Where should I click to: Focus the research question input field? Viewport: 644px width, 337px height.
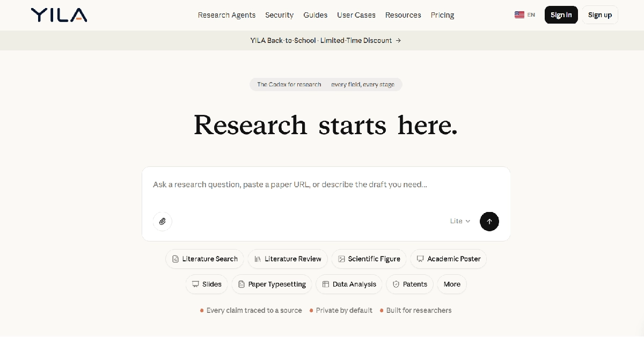[x=326, y=185]
